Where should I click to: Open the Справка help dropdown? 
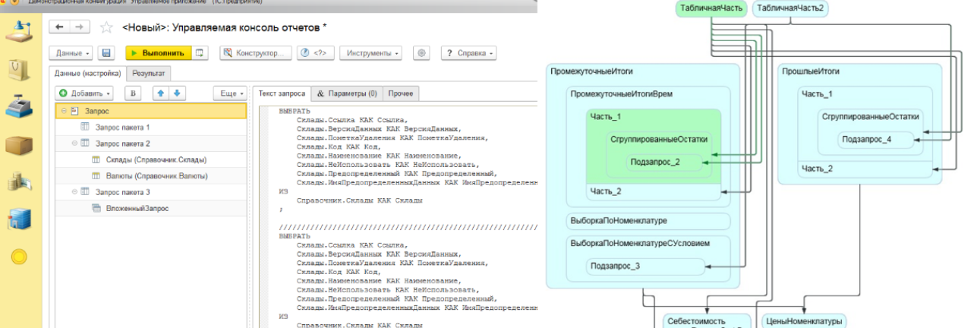pyautogui.click(x=468, y=53)
